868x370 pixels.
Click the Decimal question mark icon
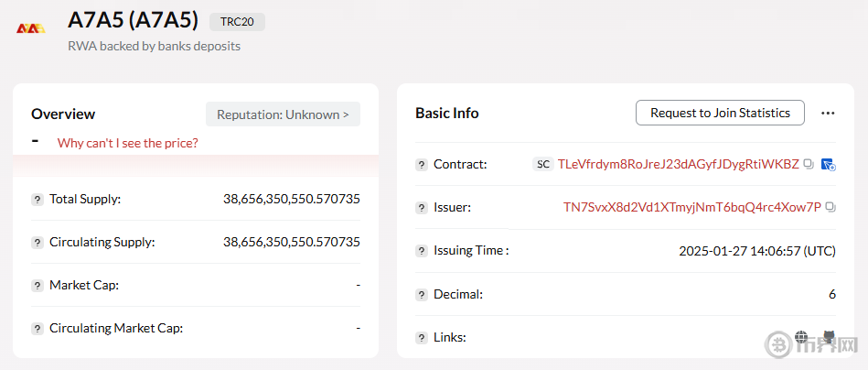click(422, 295)
